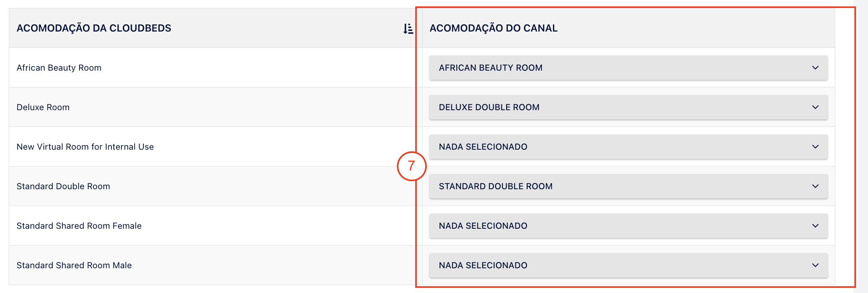This screenshot has height=293, width=868.
Task: Click chevron arrow in African Beauty Room dropdown
Action: coord(815,68)
